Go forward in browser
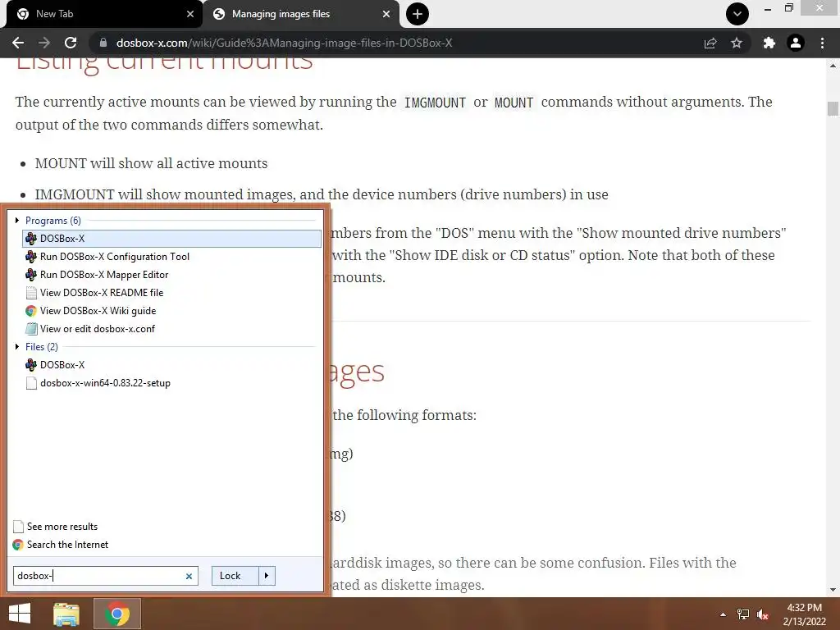 coord(44,43)
